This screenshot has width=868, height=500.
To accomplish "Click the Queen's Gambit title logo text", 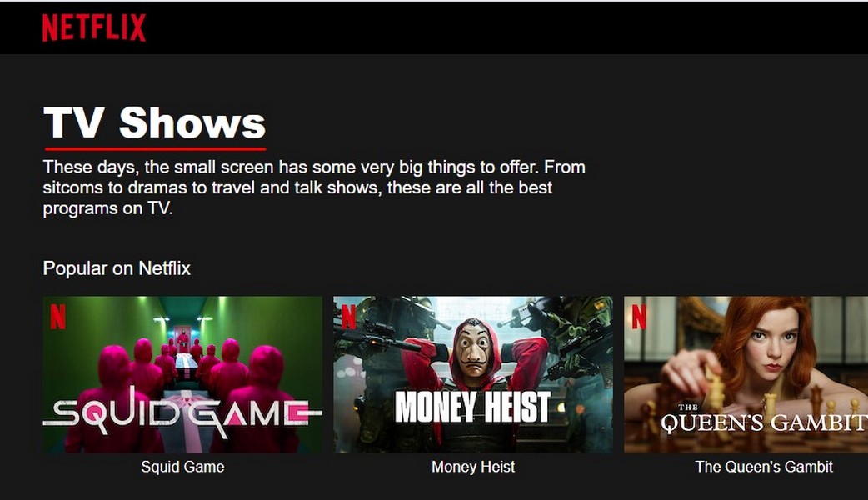I will pos(764,420).
